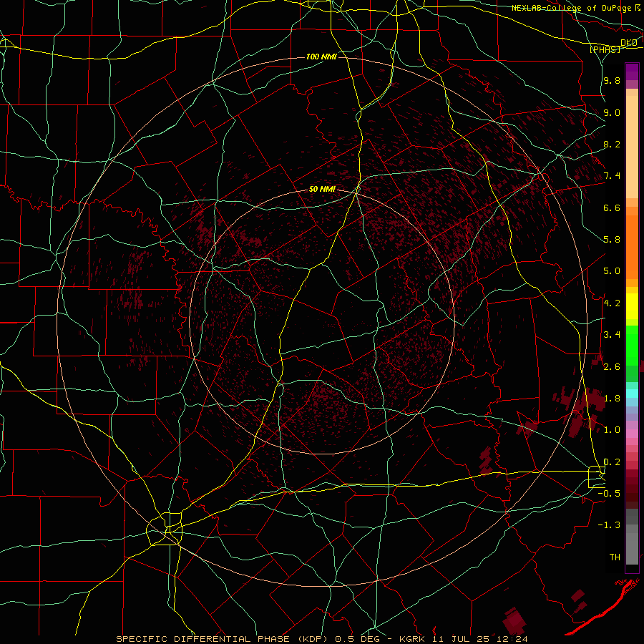Image resolution: width=644 pixels, height=644 pixels.
Task: Pick the pink color band
Action: click(632, 434)
